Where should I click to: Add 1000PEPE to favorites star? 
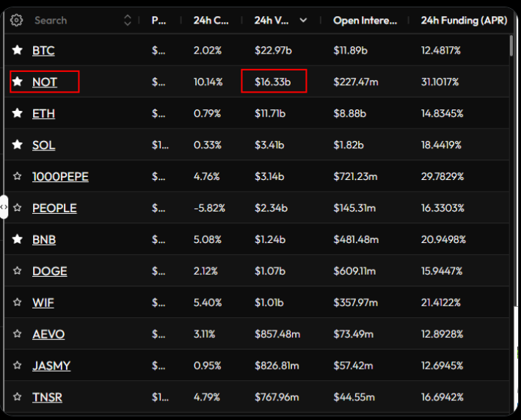(x=18, y=177)
